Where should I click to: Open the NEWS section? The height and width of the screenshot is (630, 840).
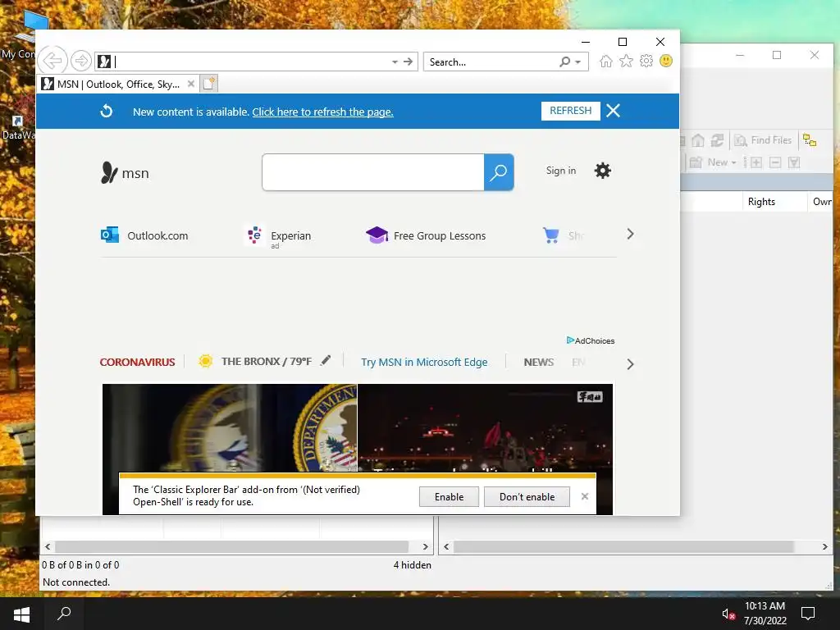point(538,362)
